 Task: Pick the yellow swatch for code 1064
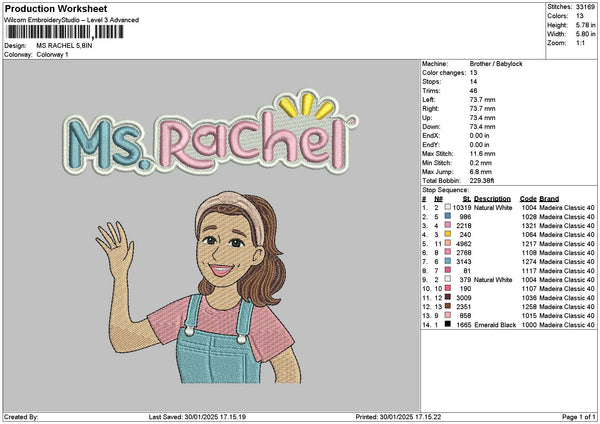446,235
